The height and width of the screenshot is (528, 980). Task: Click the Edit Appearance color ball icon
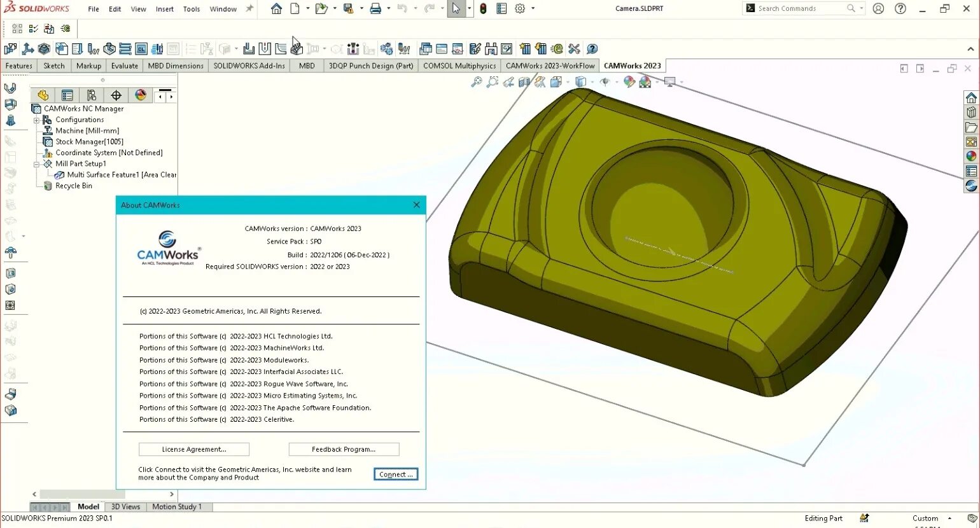coord(629,82)
